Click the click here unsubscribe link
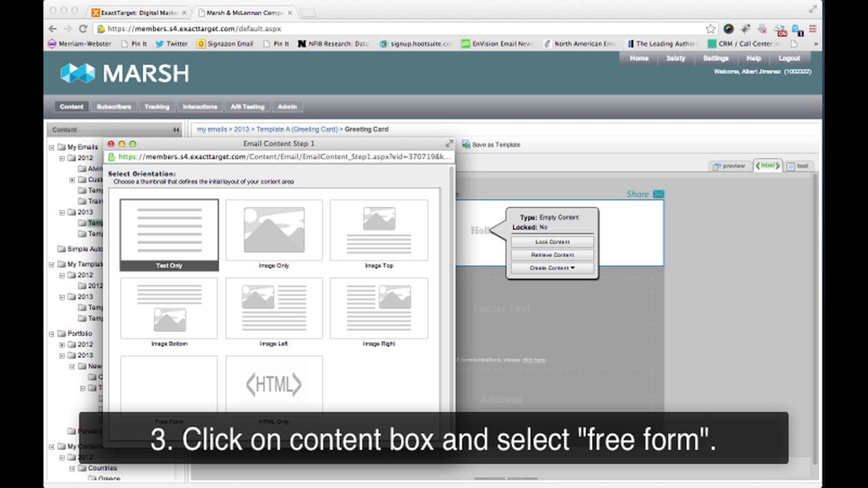868x488 pixels. [534, 360]
